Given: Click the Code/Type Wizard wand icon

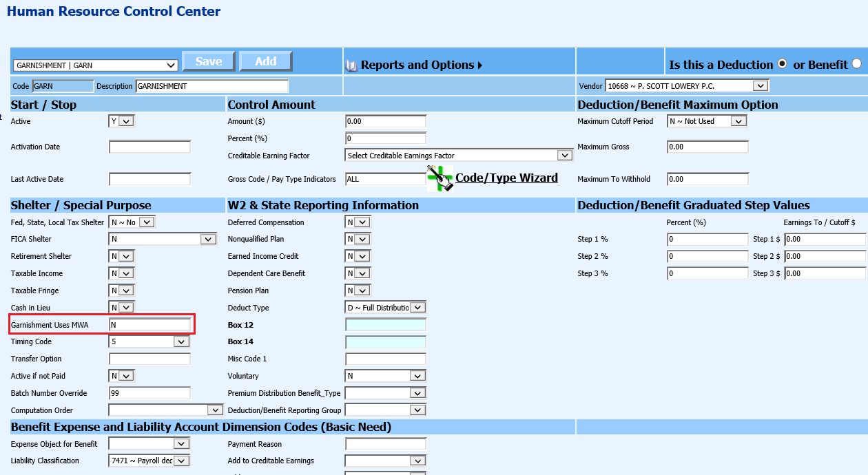Looking at the screenshot, I should tap(440, 178).
